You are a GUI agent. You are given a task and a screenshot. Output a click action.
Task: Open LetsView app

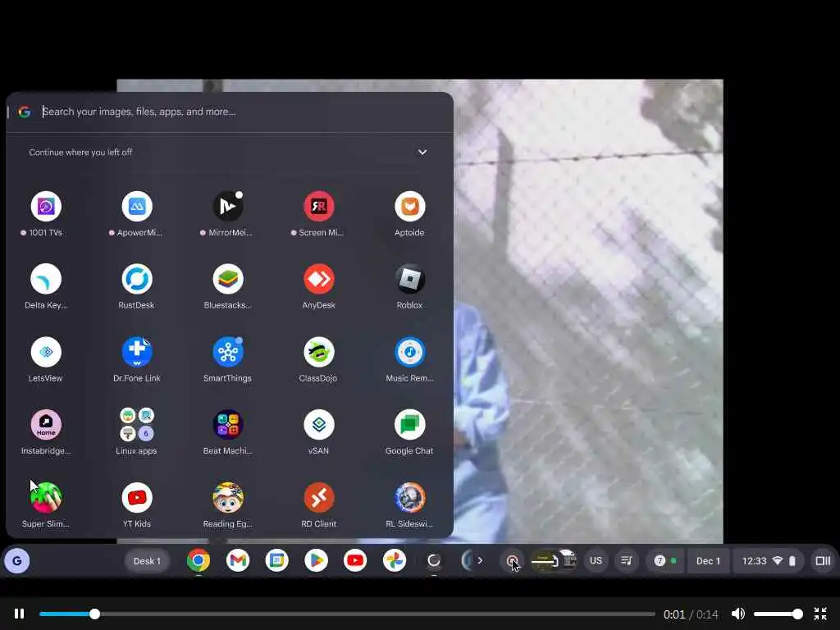(x=46, y=352)
